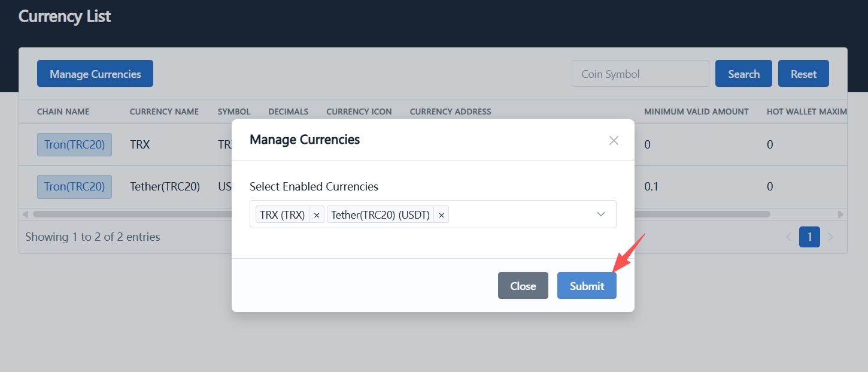This screenshot has height=372, width=868.
Task: Click the Coin Symbol input field
Action: 640,73
